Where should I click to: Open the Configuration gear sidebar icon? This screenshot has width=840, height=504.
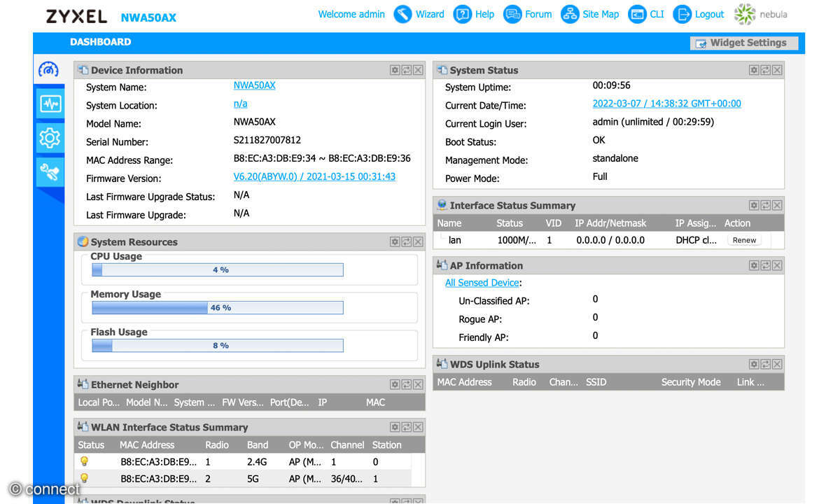tap(50, 138)
